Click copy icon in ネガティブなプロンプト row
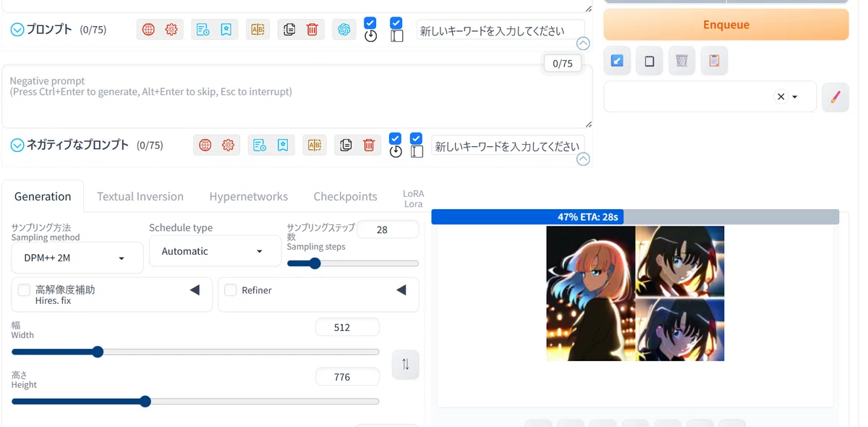Image resolution: width=868 pixels, height=427 pixels. point(346,145)
